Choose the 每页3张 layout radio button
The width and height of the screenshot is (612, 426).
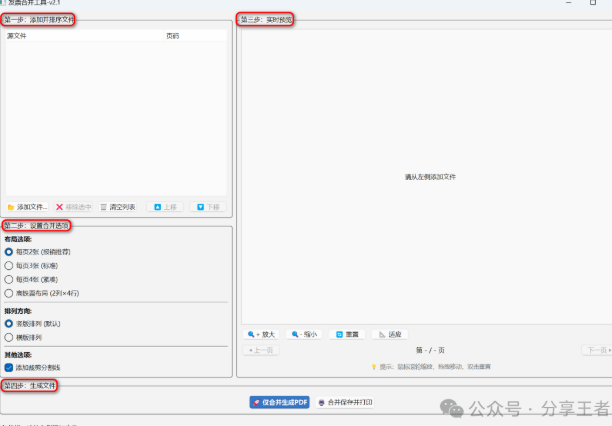pyautogui.click(x=9, y=266)
